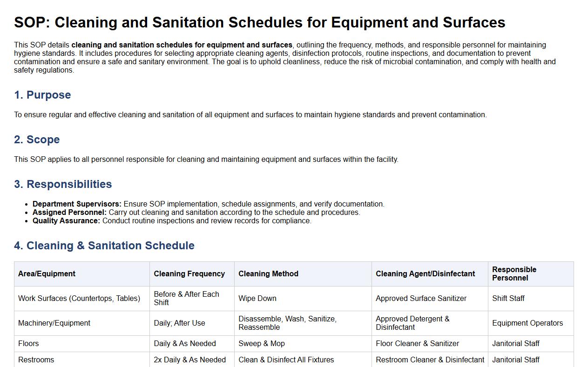Click the "Cleaning Frequency" column header

[x=189, y=274]
